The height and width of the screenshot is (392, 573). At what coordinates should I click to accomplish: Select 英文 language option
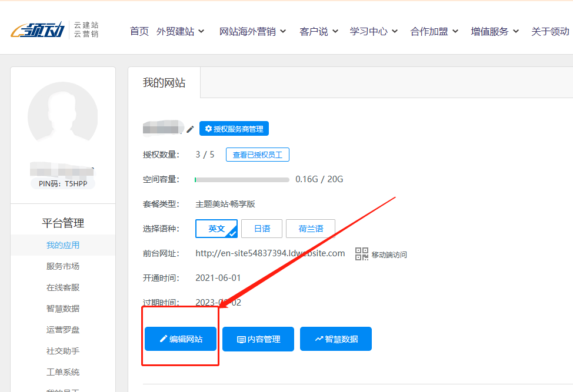click(x=216, y=229)
